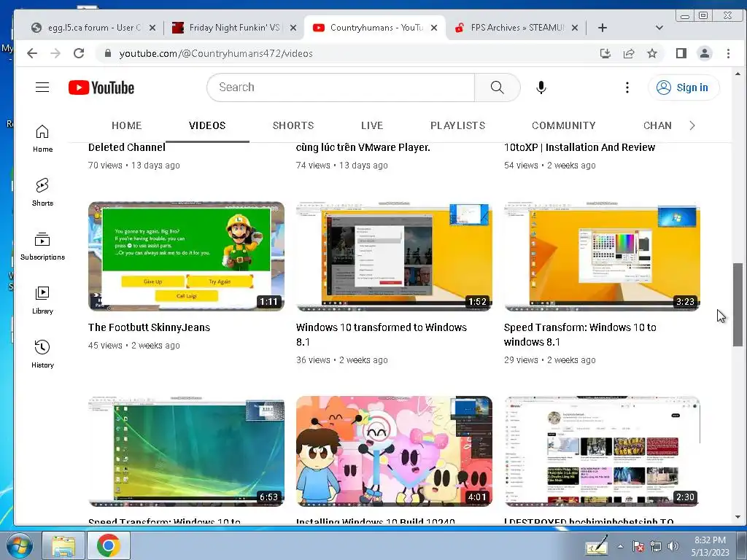Viewport: 747px width, 560px height.
Task: Open Library in sidebar
Action: point(42,300)
